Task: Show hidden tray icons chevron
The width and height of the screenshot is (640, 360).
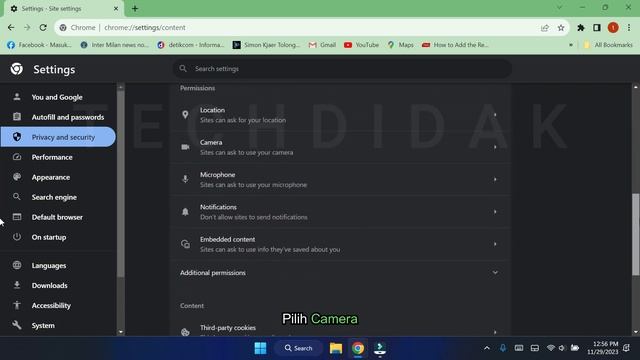Action: tap(487, 348)
